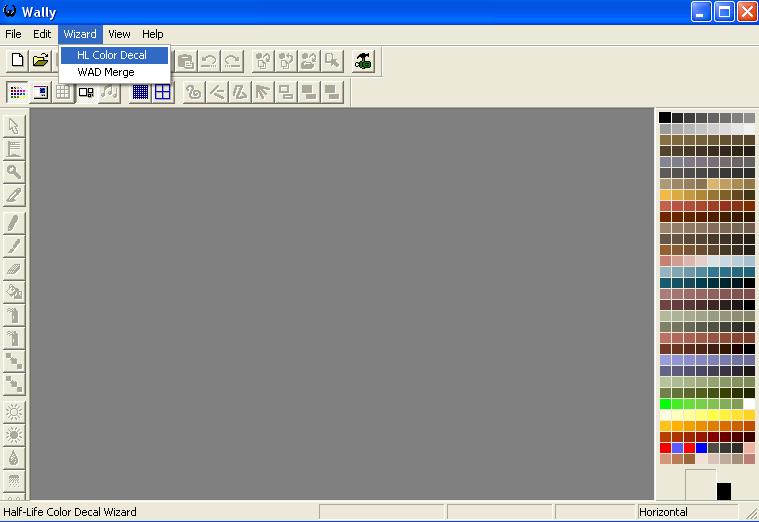Click the gray canvas workspace area
759x522 pixels.
342,304
